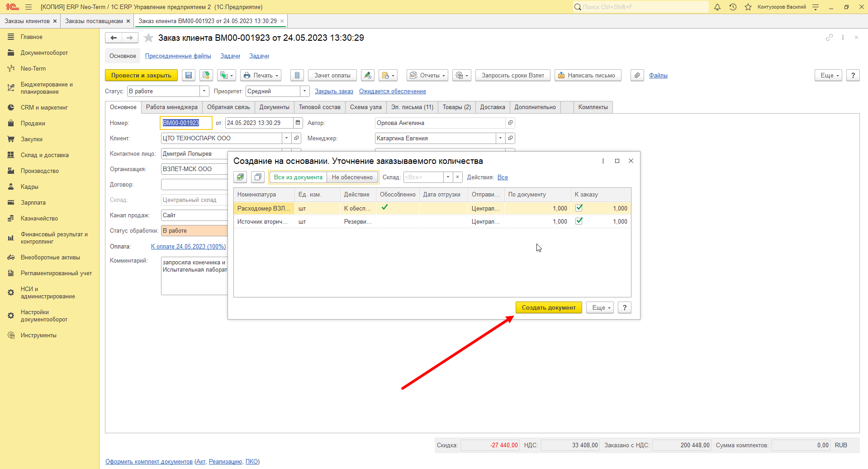Open history clock icon in title bar
This screenshot has height=469, width=868.
[x=733, y=7]
